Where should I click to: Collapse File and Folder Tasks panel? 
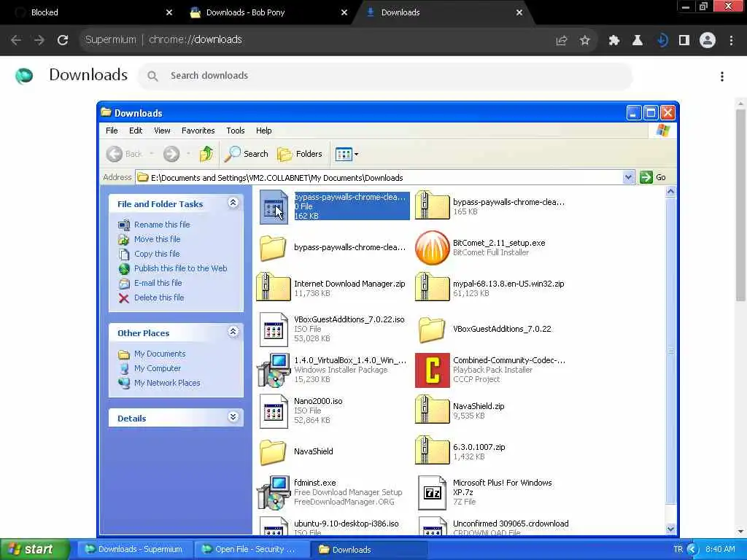pos(233,203)
